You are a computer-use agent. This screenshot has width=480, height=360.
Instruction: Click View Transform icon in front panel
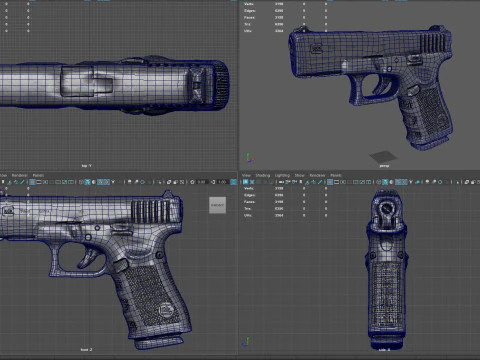234,182
